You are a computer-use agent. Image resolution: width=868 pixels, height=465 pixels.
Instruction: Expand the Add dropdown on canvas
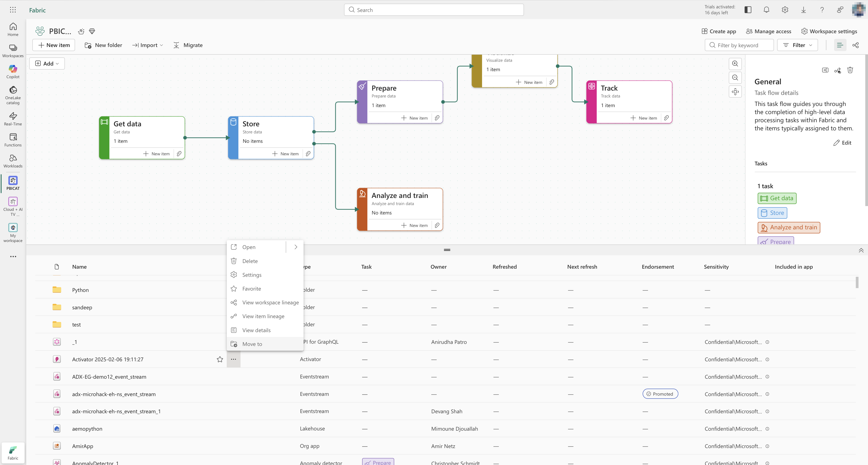pyautogui.click(x=47, y=64)
